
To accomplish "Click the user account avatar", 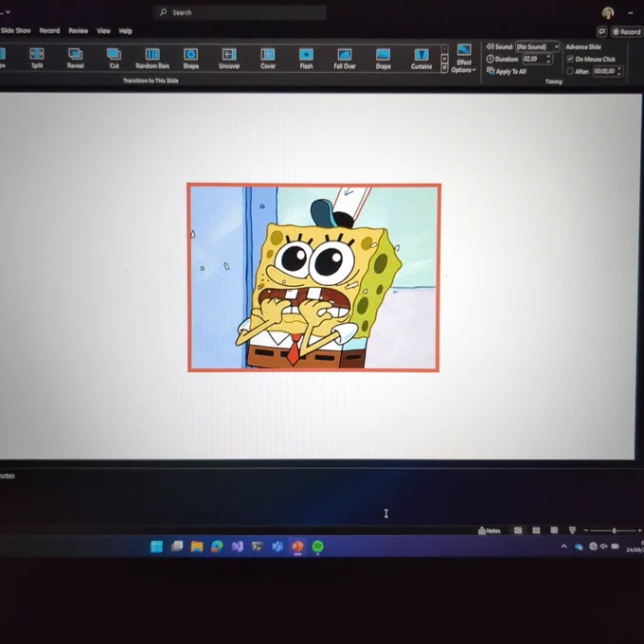I will click(x=608, y=12).
